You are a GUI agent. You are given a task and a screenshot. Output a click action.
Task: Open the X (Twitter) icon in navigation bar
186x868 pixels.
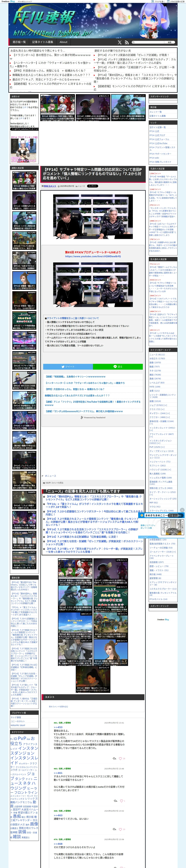120,42
